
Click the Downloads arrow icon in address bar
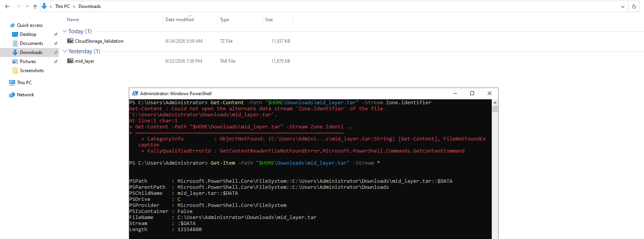point(44,6)
